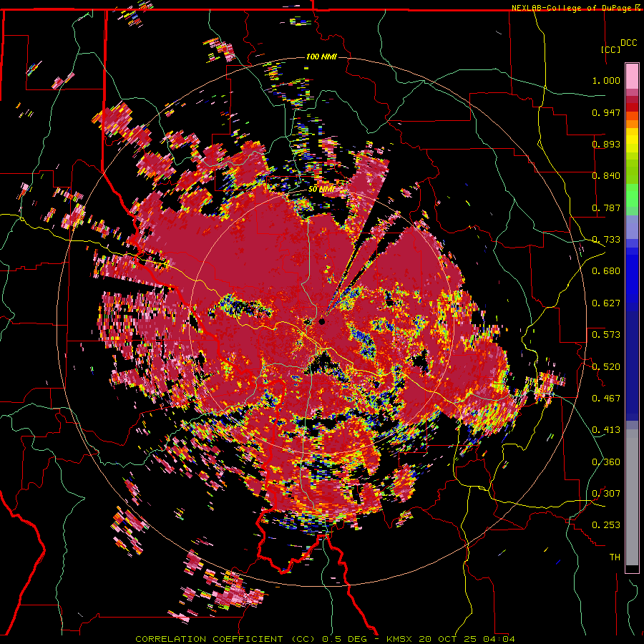The height and width of the screenshot is (644, 644).
Task: Click the 0.573 legend value
Action: tap(606, 335)
